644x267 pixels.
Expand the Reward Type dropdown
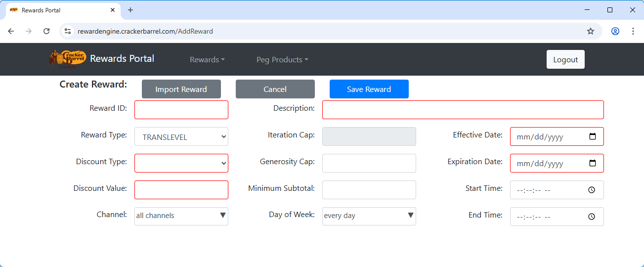point(181,137)
